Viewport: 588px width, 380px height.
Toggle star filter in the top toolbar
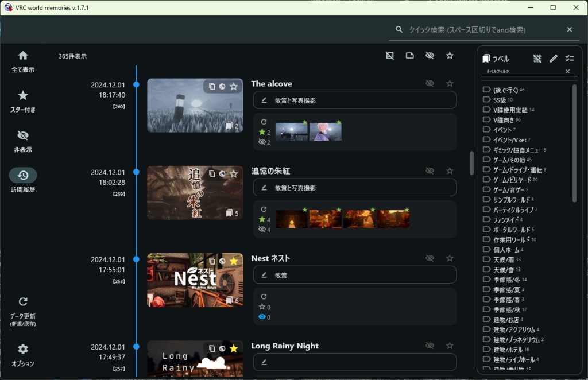[x=450, y=56]
